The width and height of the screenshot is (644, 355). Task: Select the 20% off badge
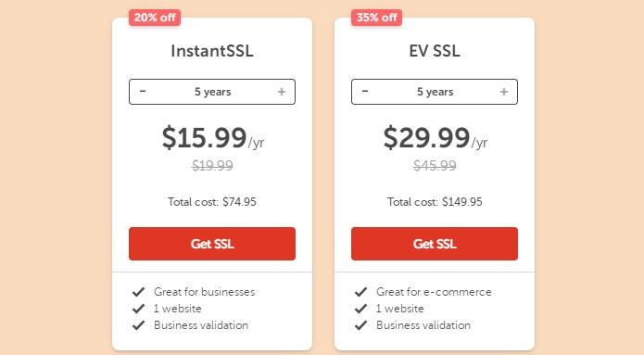[155, 18]
